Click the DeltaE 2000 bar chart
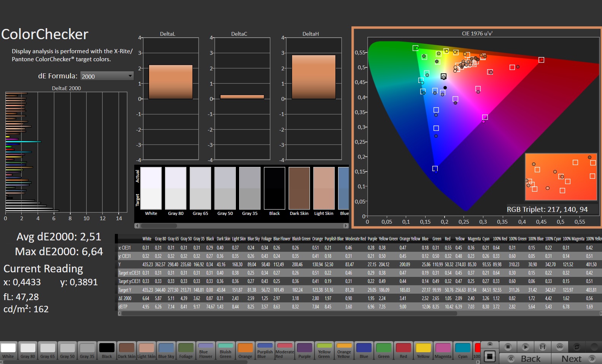The width and height of the screenshot is (602, 364). click(67, 152)
